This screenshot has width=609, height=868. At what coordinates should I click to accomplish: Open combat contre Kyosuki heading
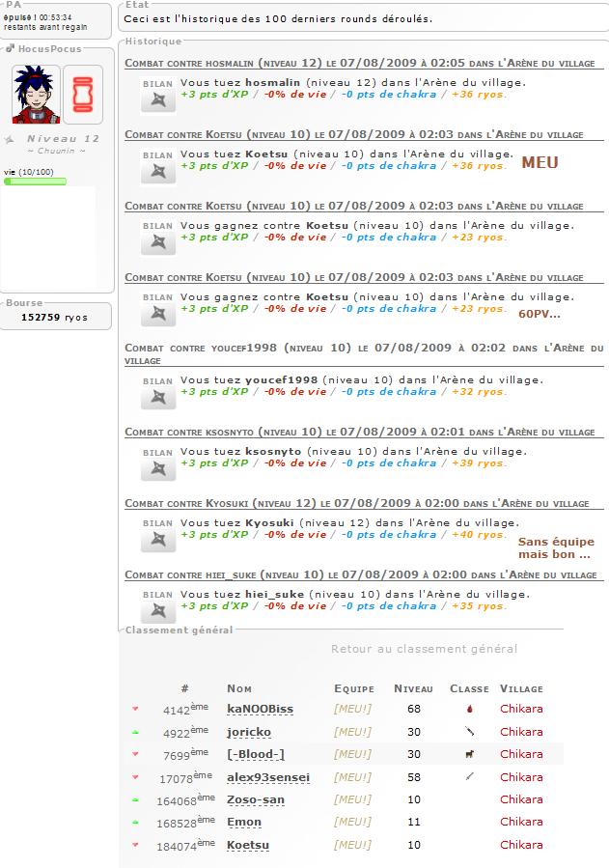[357, 503]
